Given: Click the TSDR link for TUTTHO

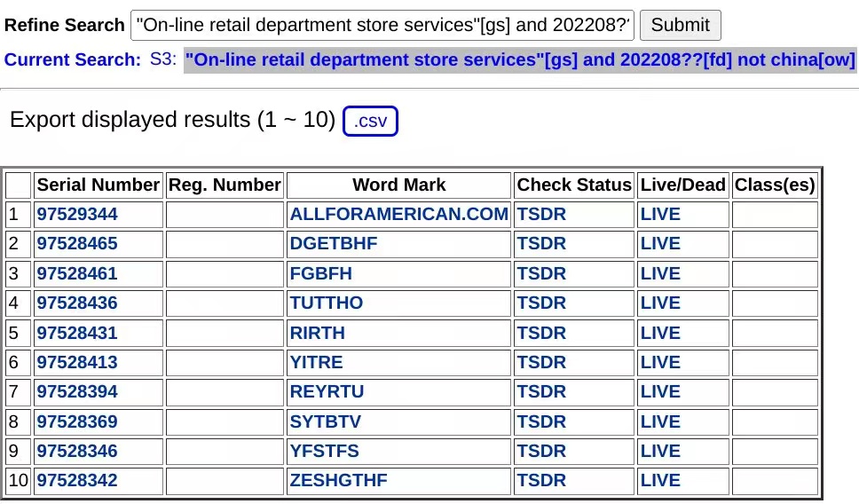Looking at the screenshot, I should pos(541,303).
